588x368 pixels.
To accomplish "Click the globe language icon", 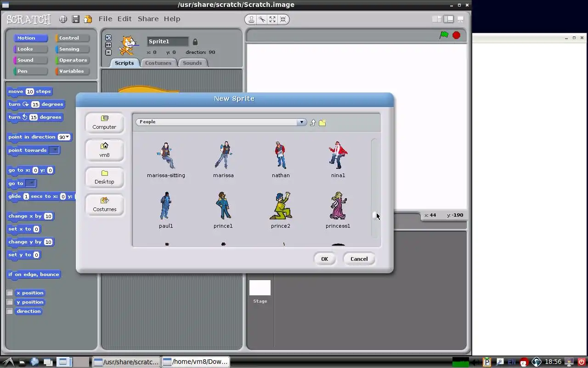I will point(63,19).
